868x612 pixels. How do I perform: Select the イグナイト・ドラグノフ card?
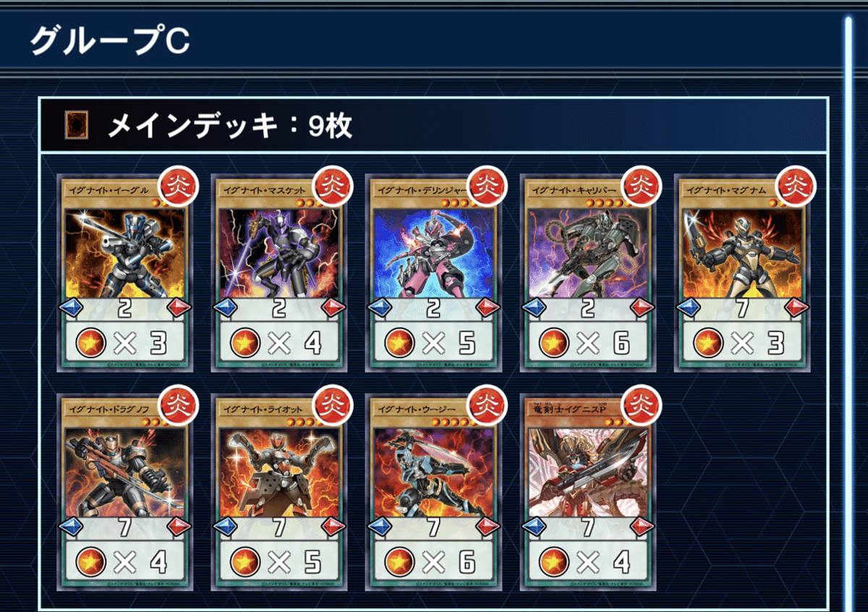125,492
